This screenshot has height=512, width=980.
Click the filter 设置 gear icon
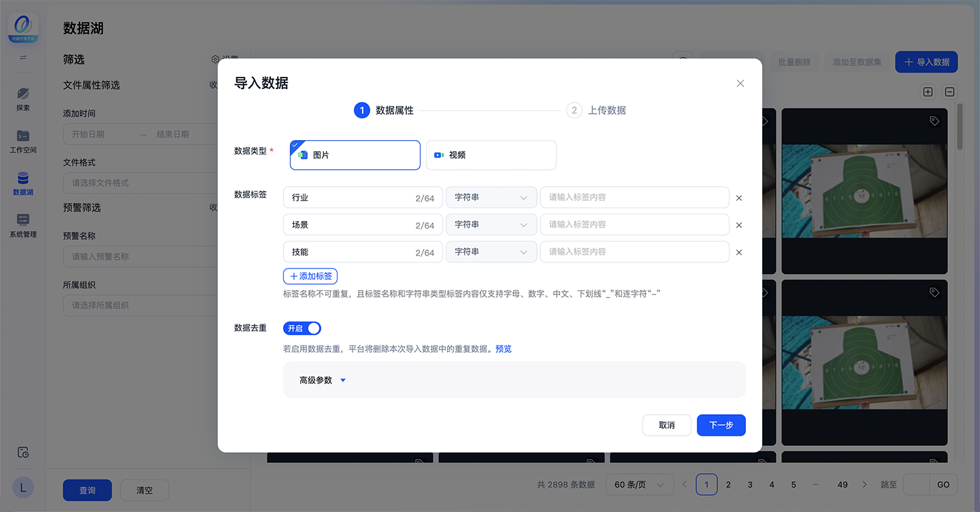[215, 60]
